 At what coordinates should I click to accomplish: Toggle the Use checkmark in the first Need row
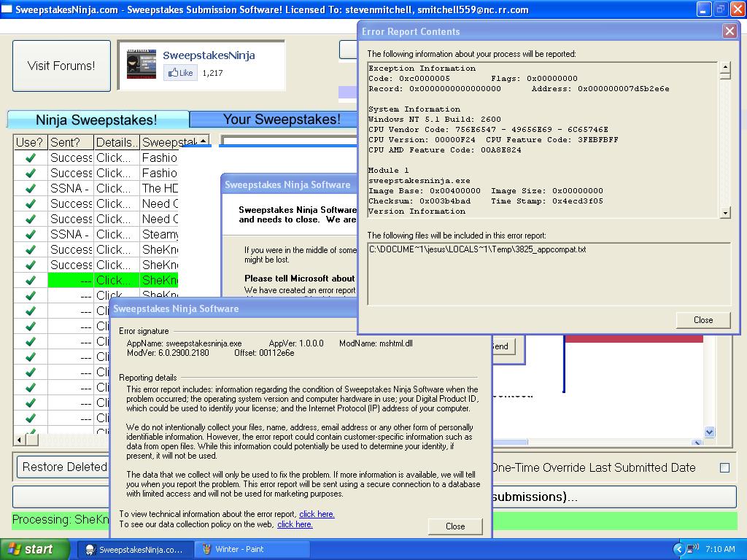(x=31, y=203)
